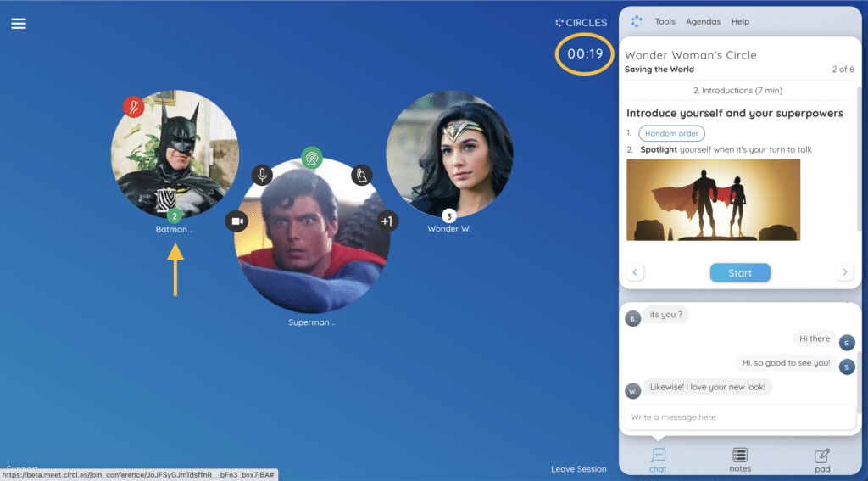Select Wonder Woman's video circle
868x481 pixels.
(449, 154)
